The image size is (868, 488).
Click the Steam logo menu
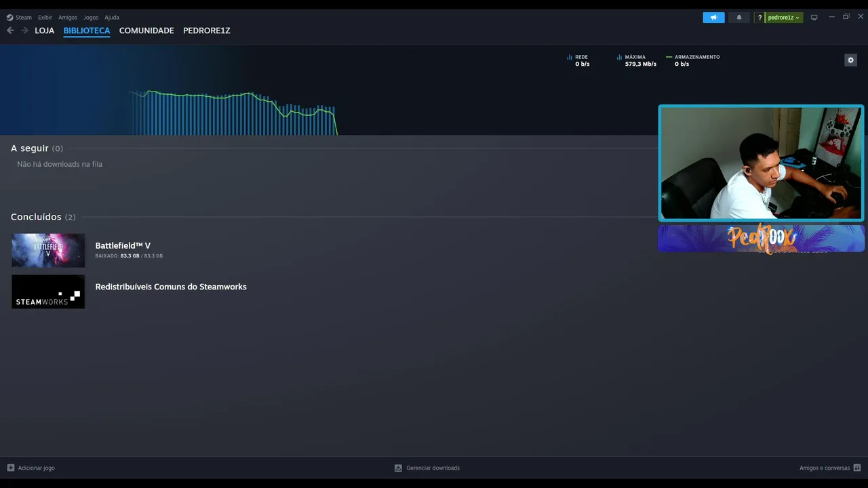[x=19, y=18]
